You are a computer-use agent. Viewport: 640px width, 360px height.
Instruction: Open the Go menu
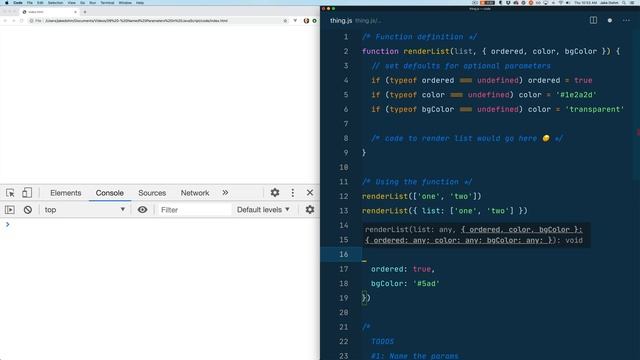click(x=82, y=3)
